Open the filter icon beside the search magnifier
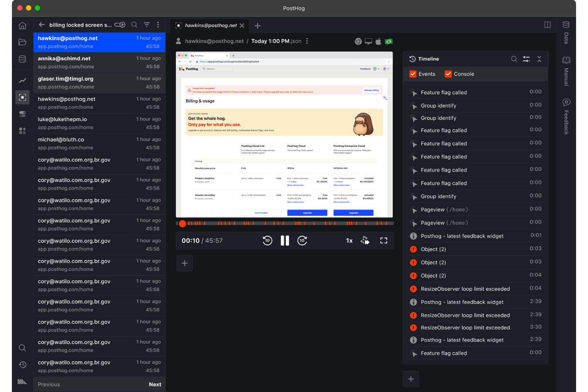 [147, 25]
